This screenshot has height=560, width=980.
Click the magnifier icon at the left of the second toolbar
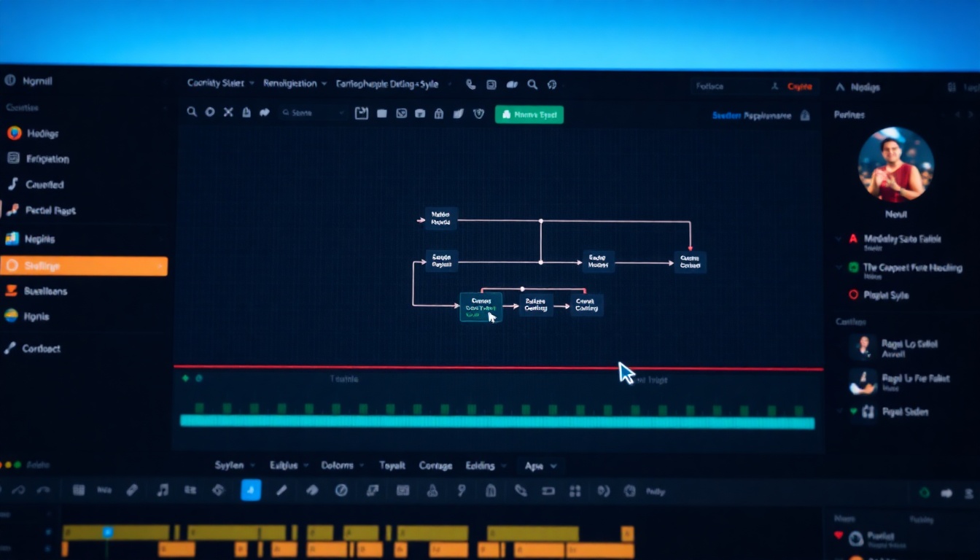(x=192, y=112)
